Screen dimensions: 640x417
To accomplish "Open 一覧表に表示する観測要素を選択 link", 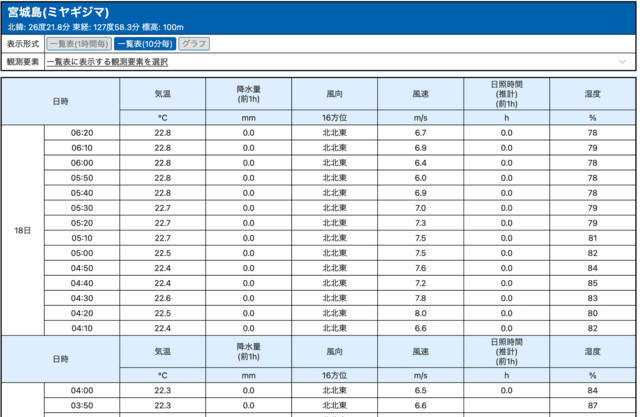I will pos(107,62).
